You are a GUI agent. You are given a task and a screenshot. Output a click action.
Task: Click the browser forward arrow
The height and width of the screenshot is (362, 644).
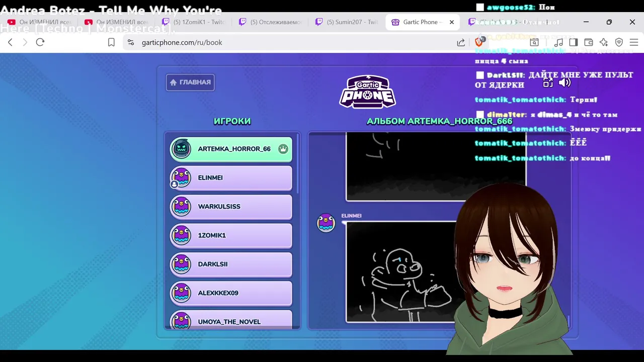[x=25, y=43]
